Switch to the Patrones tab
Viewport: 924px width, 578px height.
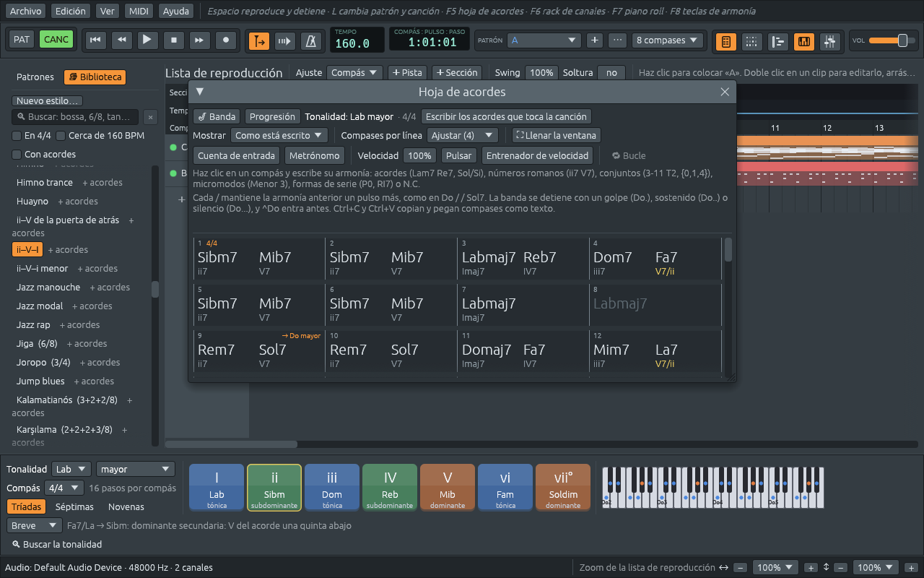pos(35,77)
